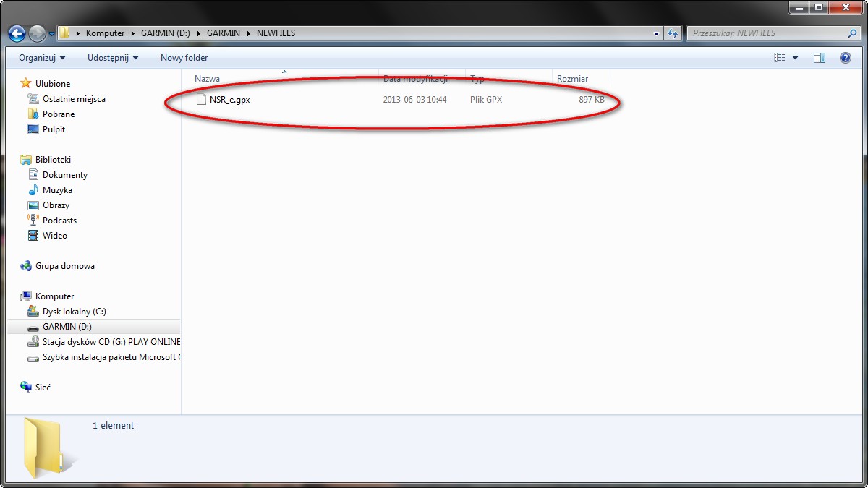868x488 pixels.
Task: Click the Pobrane folder icon
Action: [x=33, y=114]
